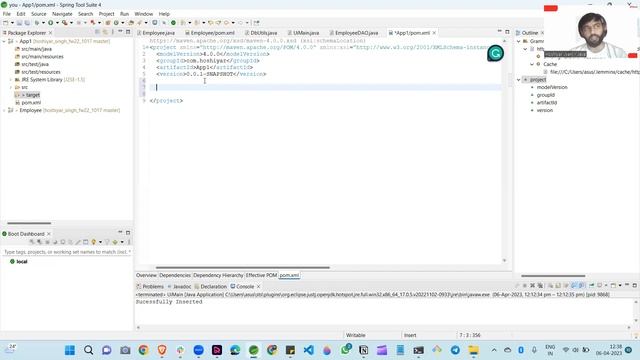Open the Dependencies tab of the POM editor

(175, 275)
